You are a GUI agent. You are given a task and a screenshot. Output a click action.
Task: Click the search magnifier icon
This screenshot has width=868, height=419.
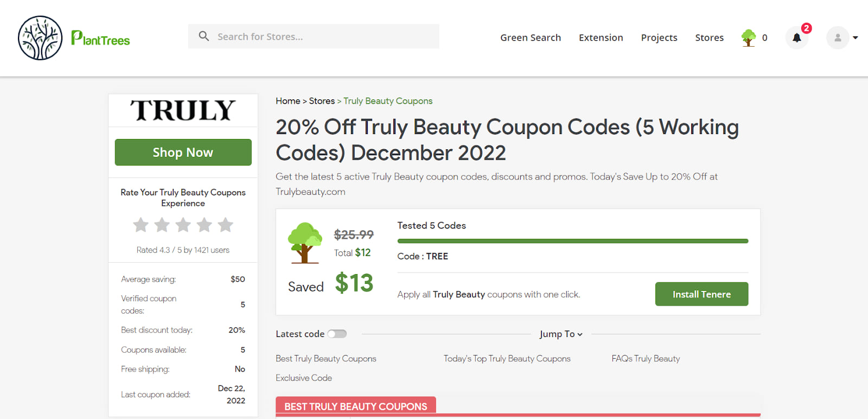204,36
